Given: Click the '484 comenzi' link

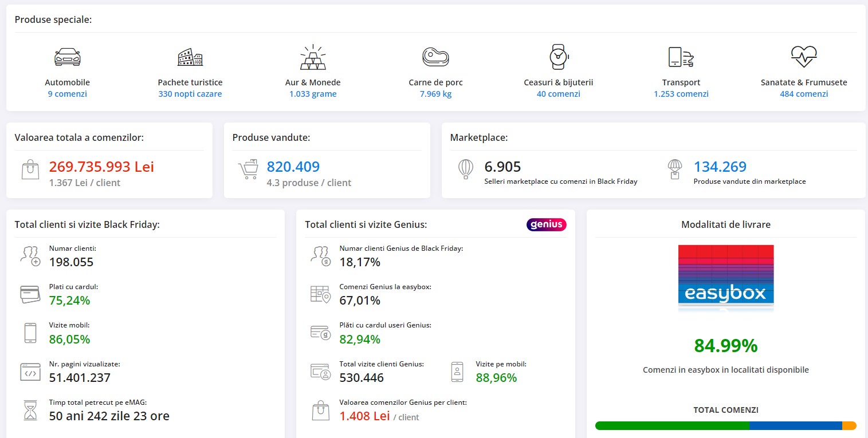Looking at the screenshot, I should pos(803,94).
